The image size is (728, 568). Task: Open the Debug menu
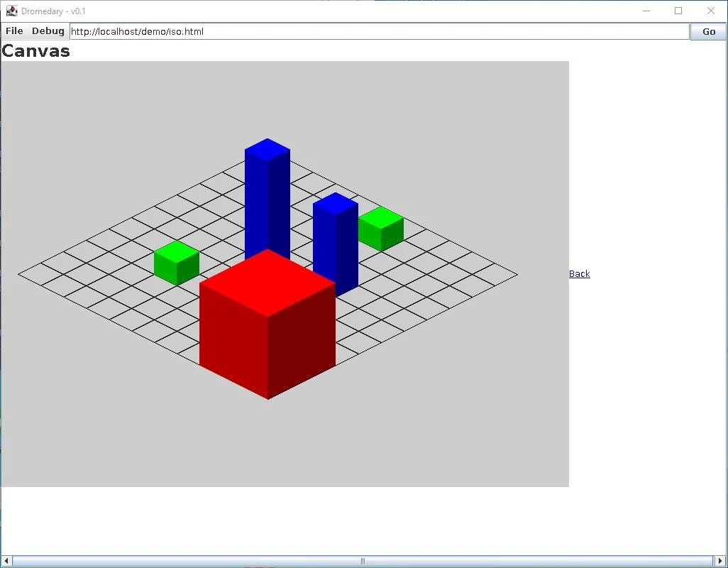point(48,31)
